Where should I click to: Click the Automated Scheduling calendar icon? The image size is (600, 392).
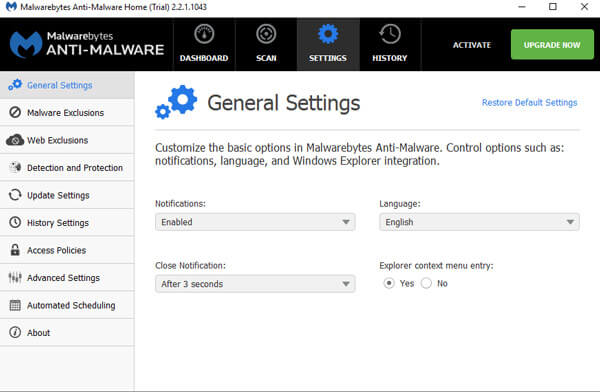[x=15, y=305]
